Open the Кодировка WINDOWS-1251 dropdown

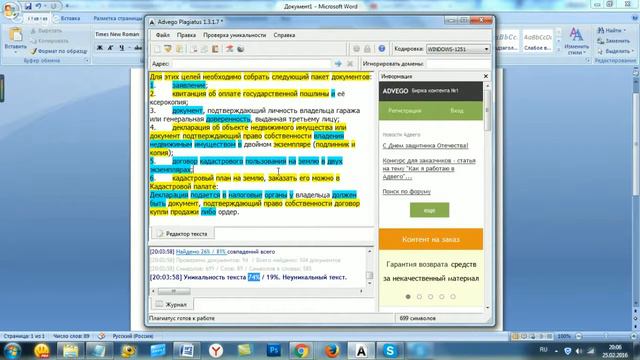tap(458, 49)
